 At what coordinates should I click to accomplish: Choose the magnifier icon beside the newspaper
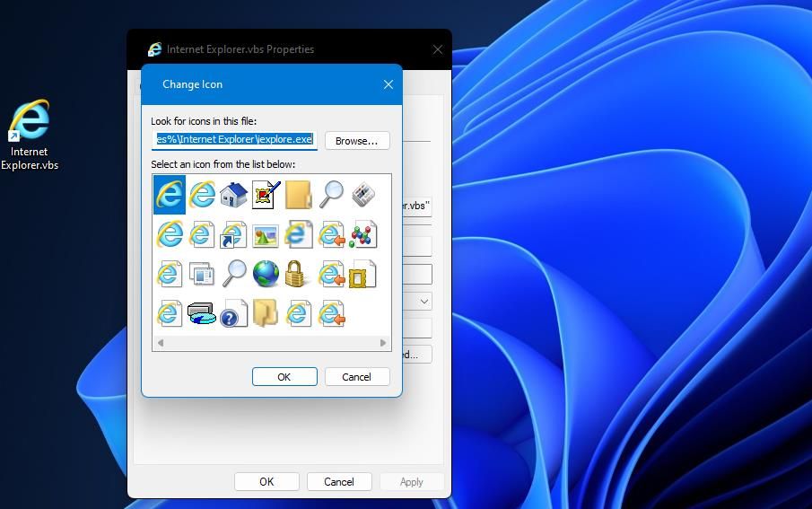pyautogui.click(x=331, y=195)
